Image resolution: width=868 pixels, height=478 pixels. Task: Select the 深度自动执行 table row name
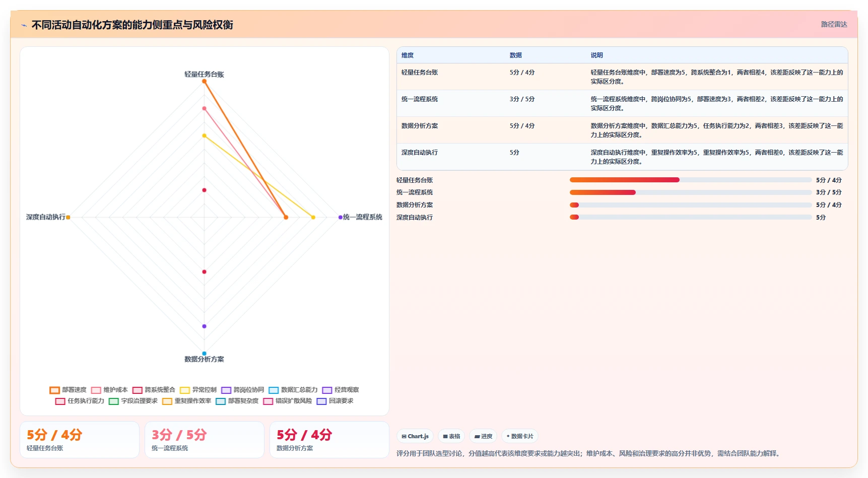tap(420, 153)
